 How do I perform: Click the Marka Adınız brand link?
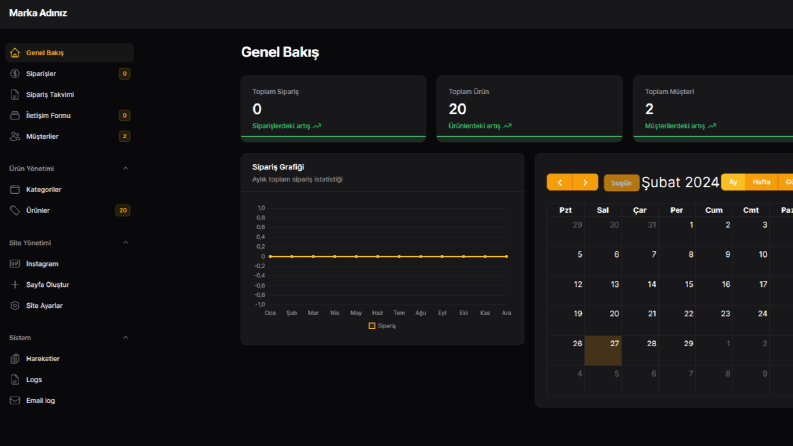click(x=38, y=13)
